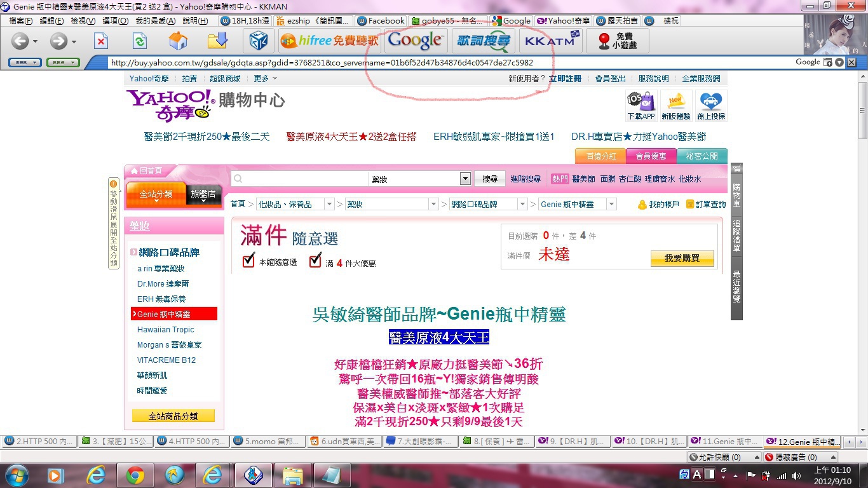Toggle the WEB mode switch button
Screen dimensions: 868x488
tap(25, 62)
